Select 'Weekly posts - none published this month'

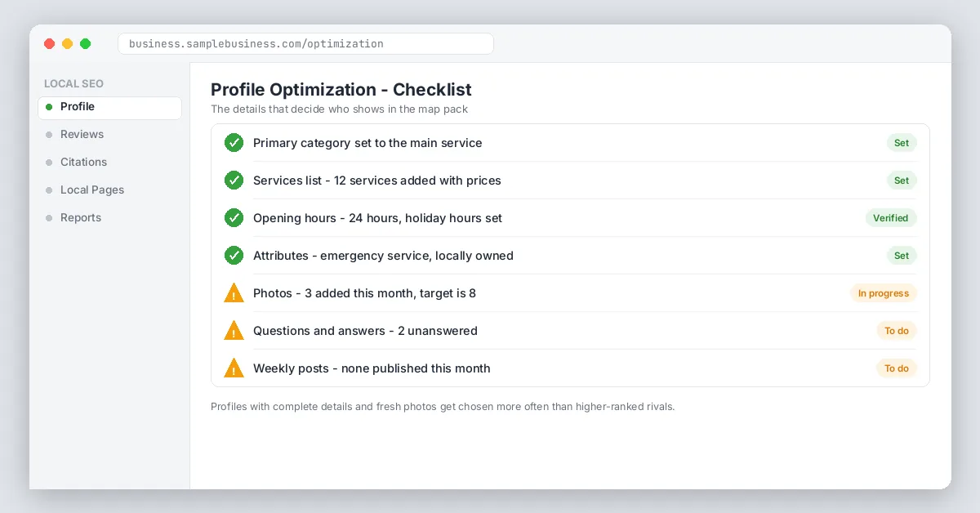click(x=372, y=368)
